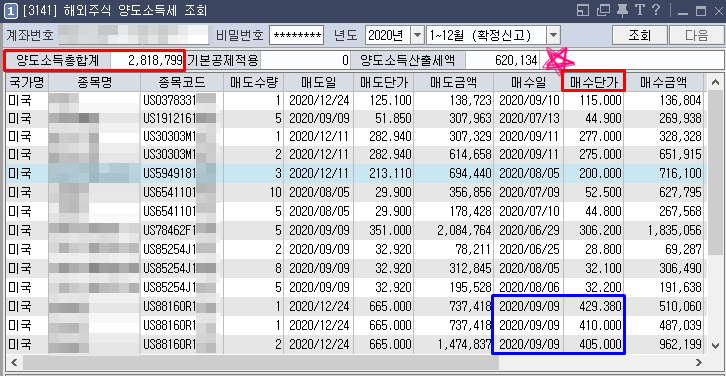Select stock code cell US5949181
Image resolution: width=726 pixels, height=376 pixels.
click(x=182, y=174)
